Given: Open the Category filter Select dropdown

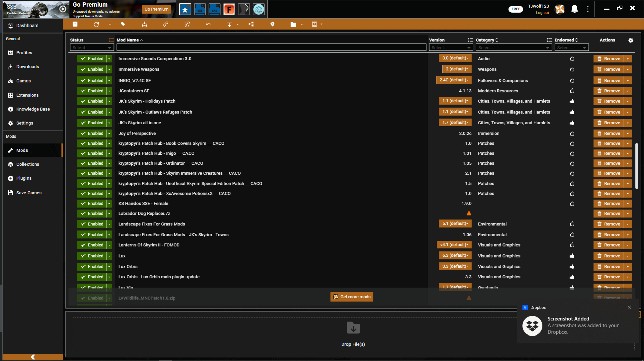Looking at the screenshot, I should [x=514, y=48].
